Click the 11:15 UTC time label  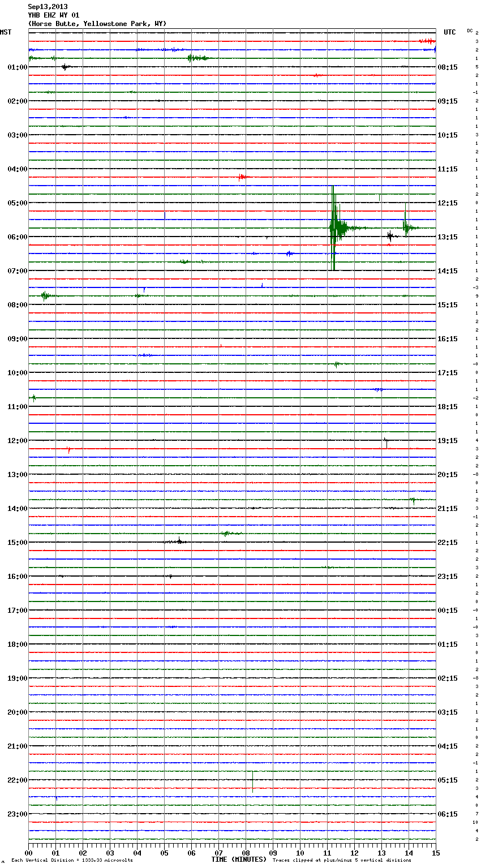pyautogui.click(x=448, y=169)
